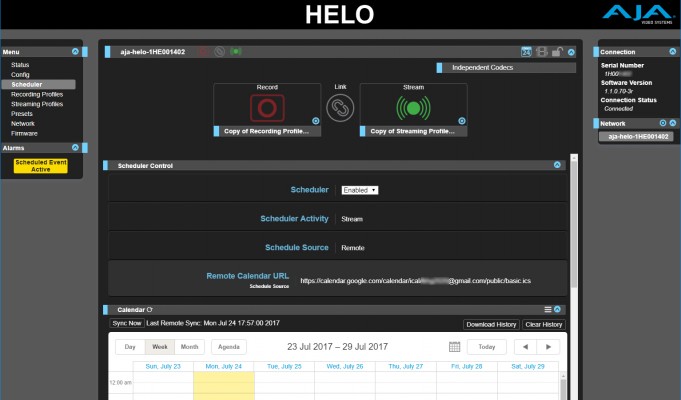Click the Fri, July 28 column header
The height and width of the screenshot is (400, 681).
(466, 366)
